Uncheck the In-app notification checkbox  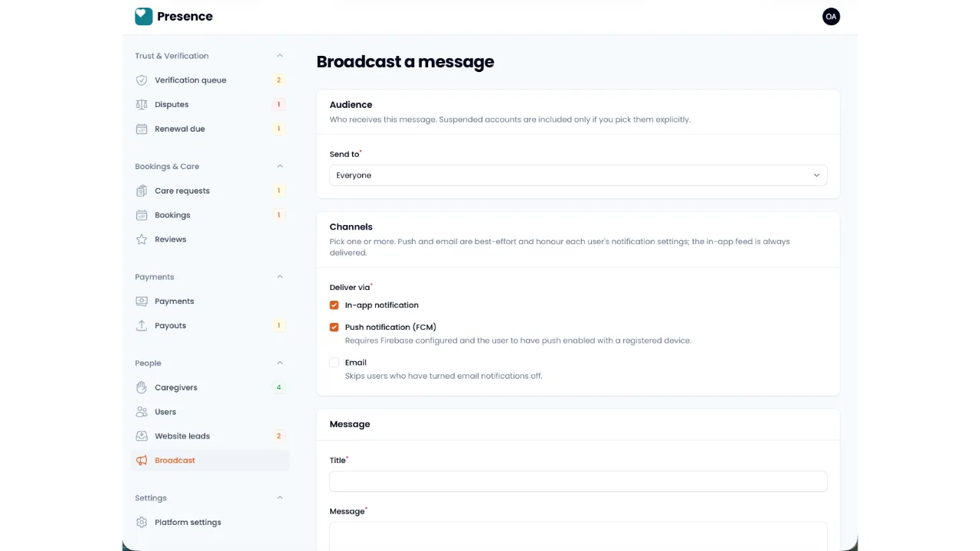point(334,305)
